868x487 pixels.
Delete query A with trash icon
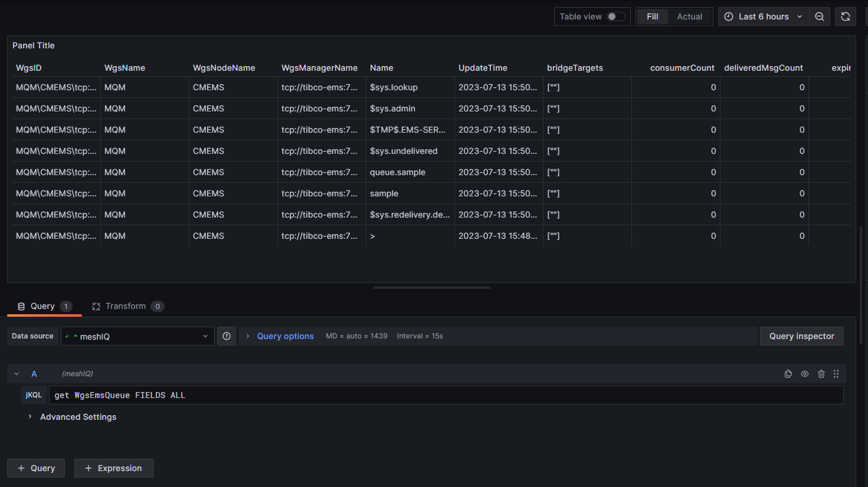tap(821, 374)
